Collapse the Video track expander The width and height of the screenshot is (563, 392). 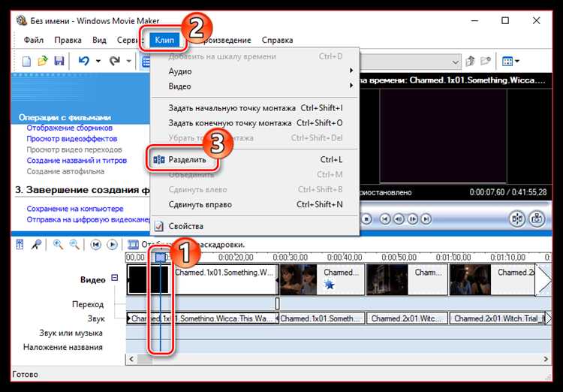[115, 278]
